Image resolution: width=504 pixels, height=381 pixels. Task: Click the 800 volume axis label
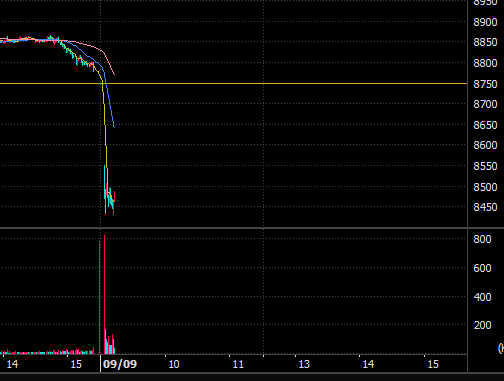[x=482, y=239]
